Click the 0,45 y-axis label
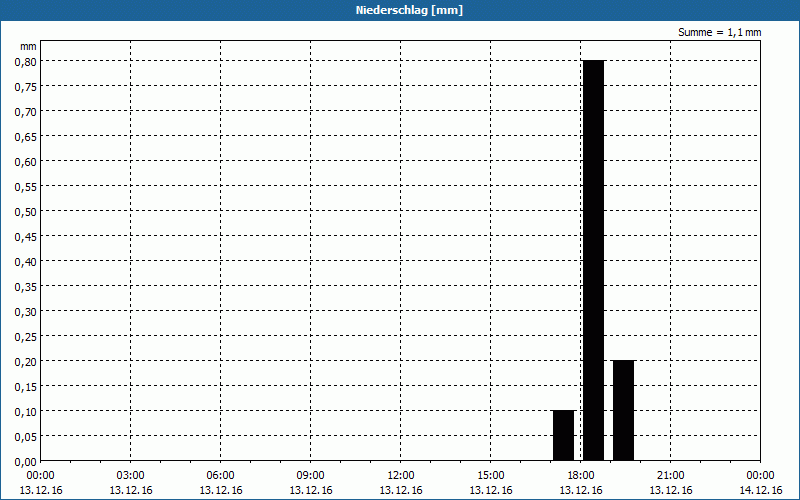Screen dimensions: 800x500 pyautogui.click(x=26, y=237)
